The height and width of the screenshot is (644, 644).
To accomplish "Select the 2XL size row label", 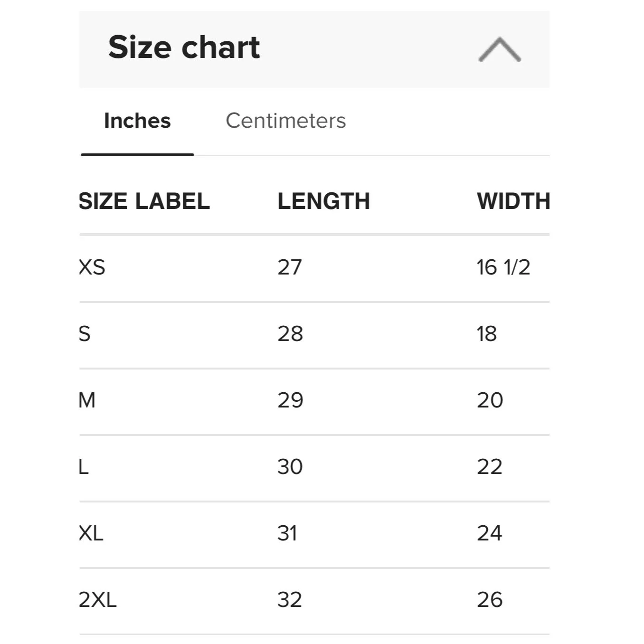I will [97, 599].
